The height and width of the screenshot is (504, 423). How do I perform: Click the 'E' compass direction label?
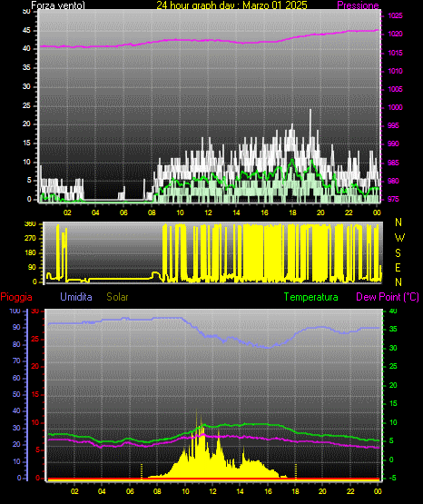[x=398, y=268]
